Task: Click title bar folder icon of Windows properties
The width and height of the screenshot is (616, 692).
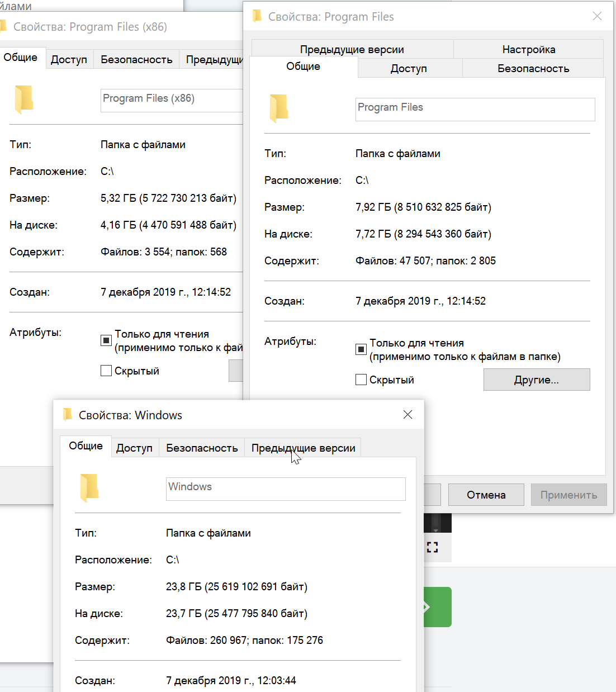Action: tap(68, 414)
